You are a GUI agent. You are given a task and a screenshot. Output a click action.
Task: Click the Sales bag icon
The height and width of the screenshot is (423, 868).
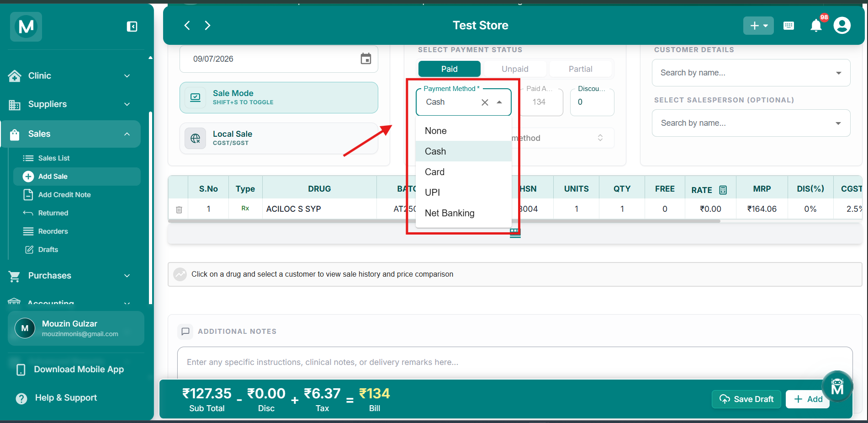(x=15, y=134)
